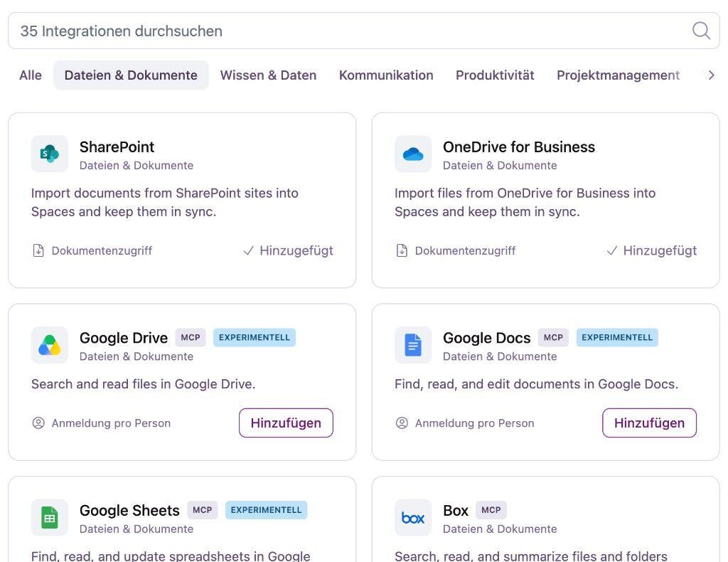Click the person icon on Google Drive card

point(38,423)
